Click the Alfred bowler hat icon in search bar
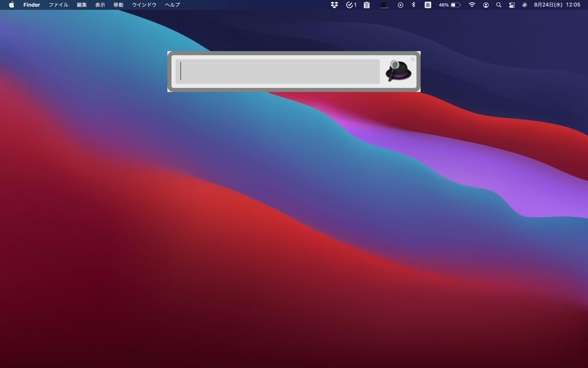588x368 pixels. click(398, 71)
